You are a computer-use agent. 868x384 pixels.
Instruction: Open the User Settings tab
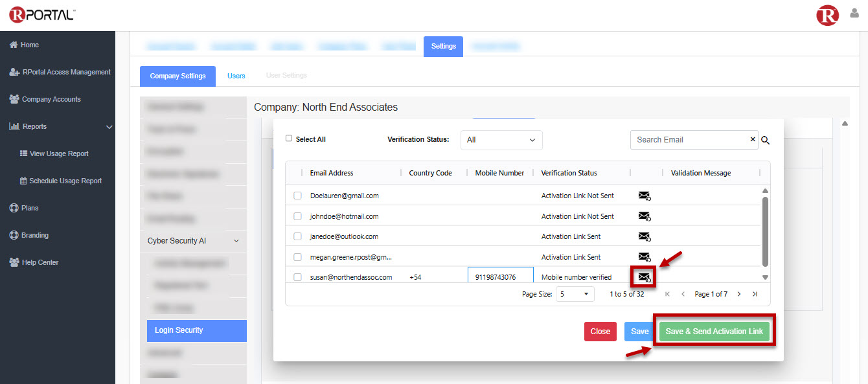pos(286,76)
